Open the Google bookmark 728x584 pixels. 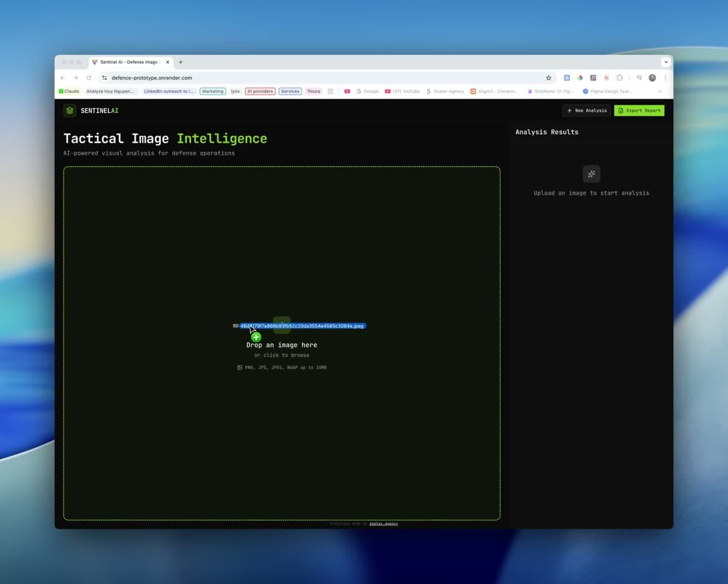point(367,91)
